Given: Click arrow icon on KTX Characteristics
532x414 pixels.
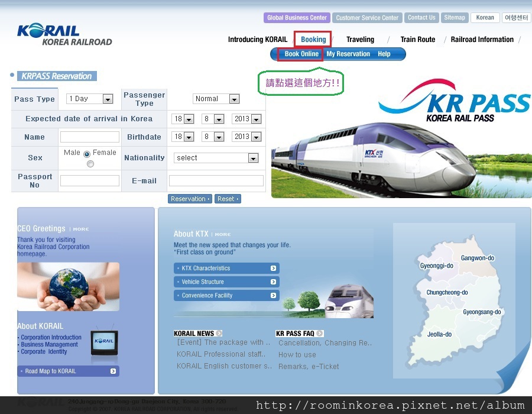Looking at the screenshot, I should [273, 268].
